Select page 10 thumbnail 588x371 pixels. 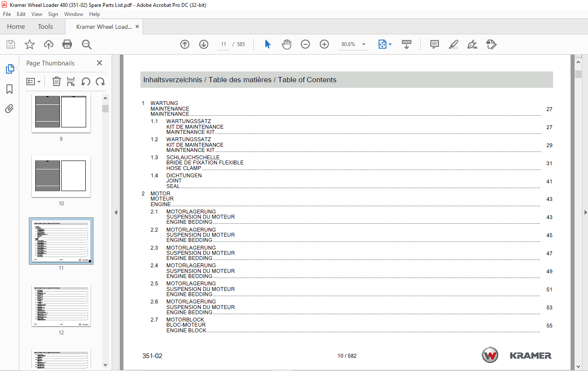(x=61, y=176)
